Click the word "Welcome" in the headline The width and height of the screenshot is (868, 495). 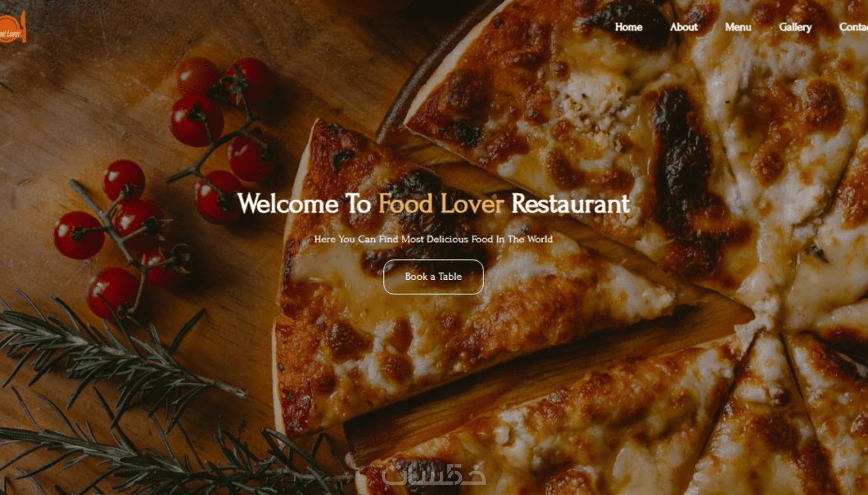coord(287,204)
